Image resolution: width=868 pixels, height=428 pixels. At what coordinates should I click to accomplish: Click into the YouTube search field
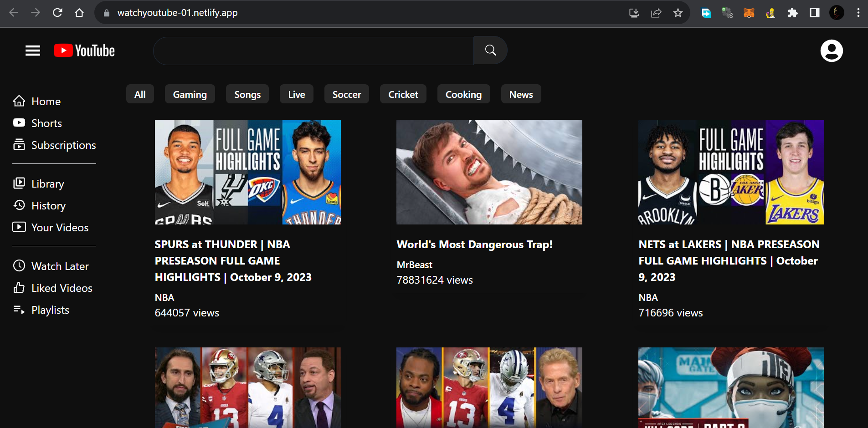[313, 51]
